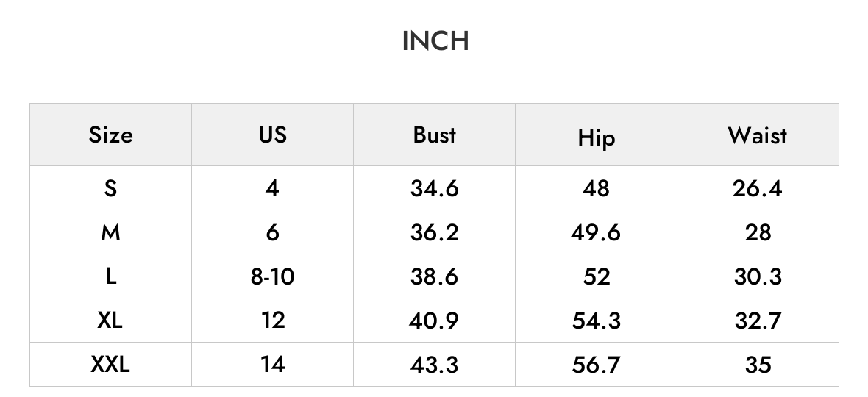The height and width of the screenshot is (397, 868).
Task: Click the S size row label
Action: [111, 188]
